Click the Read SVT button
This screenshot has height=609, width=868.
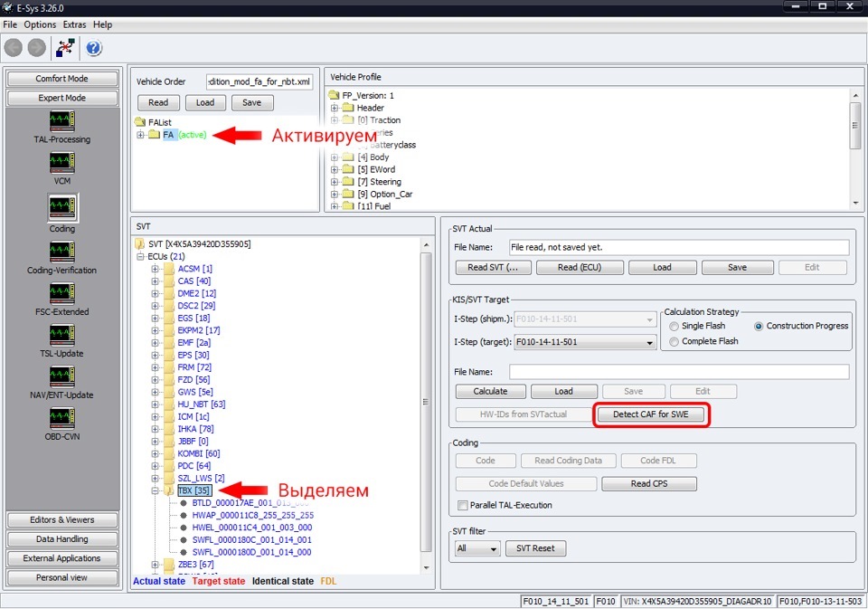click(493, 268)
